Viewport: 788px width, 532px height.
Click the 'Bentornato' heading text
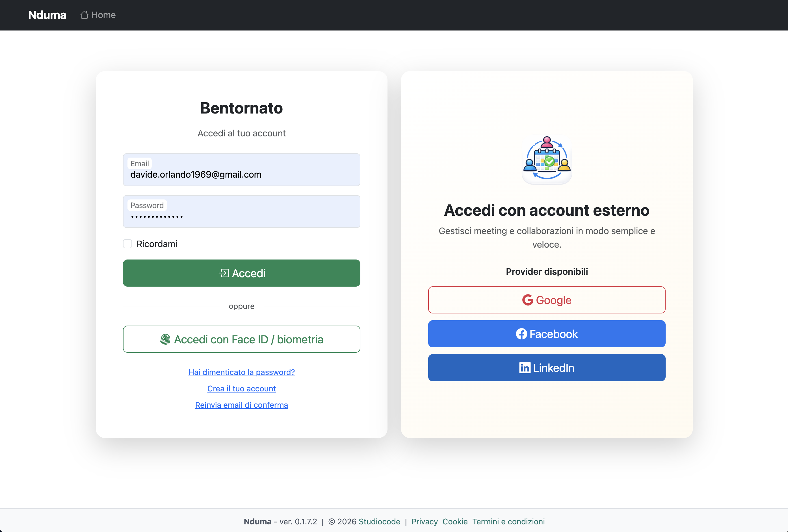coord(241,108)
